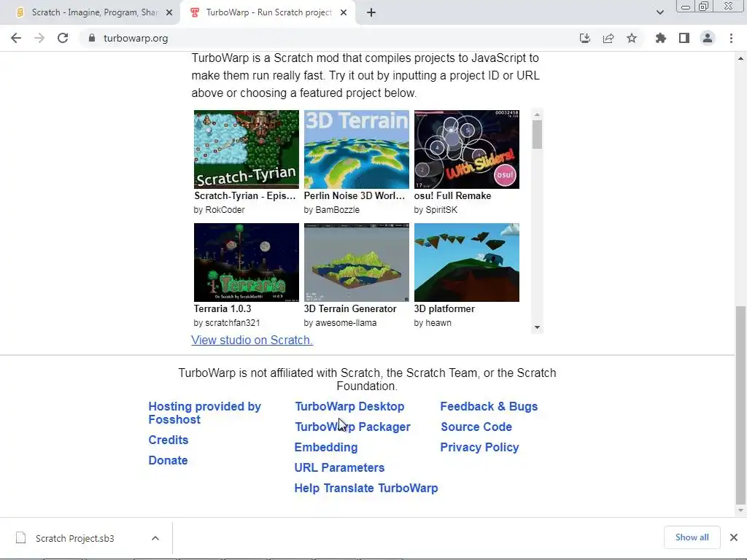The image size is (747, 560).
Task: Open the Donate link
Action: click(x=168, y=461)
